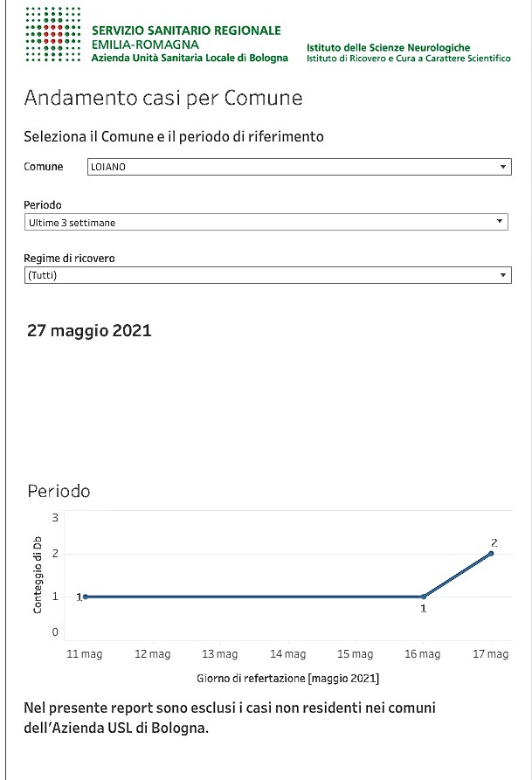Click the Periodo chart heading

[x=59, y=491]
